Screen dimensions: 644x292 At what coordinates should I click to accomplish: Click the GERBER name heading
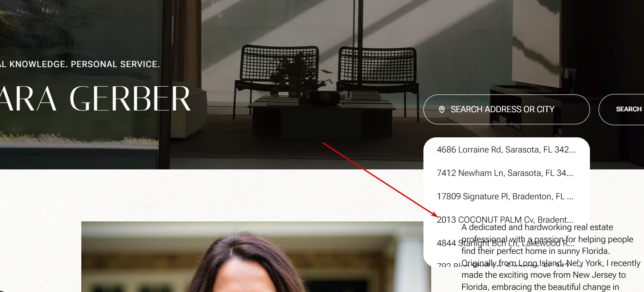130,99
